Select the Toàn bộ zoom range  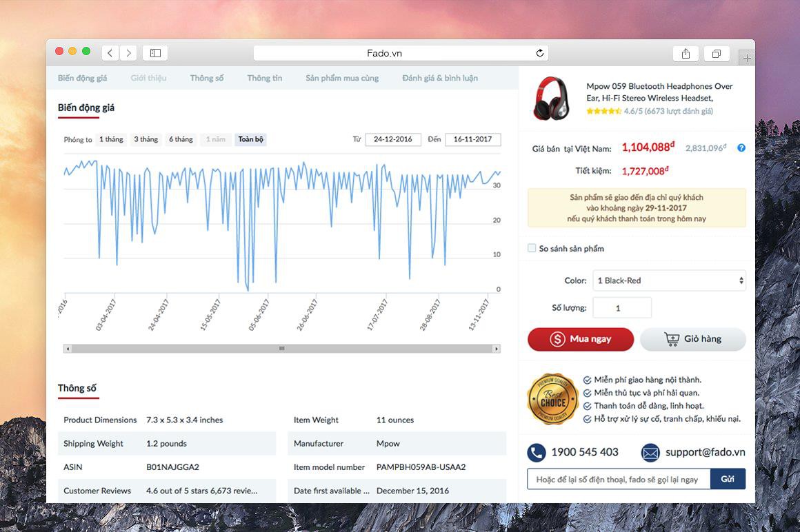tap(251, 139)
